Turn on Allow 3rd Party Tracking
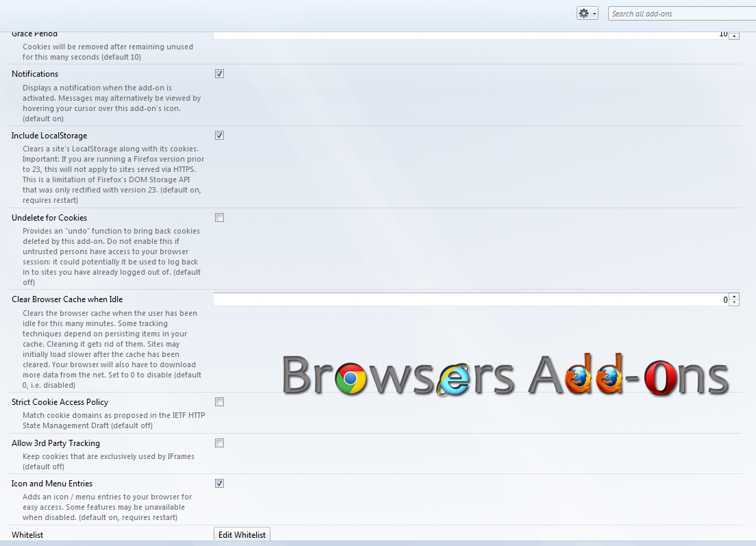The width and height of the screenshot is (756, 546). point(219,443)
